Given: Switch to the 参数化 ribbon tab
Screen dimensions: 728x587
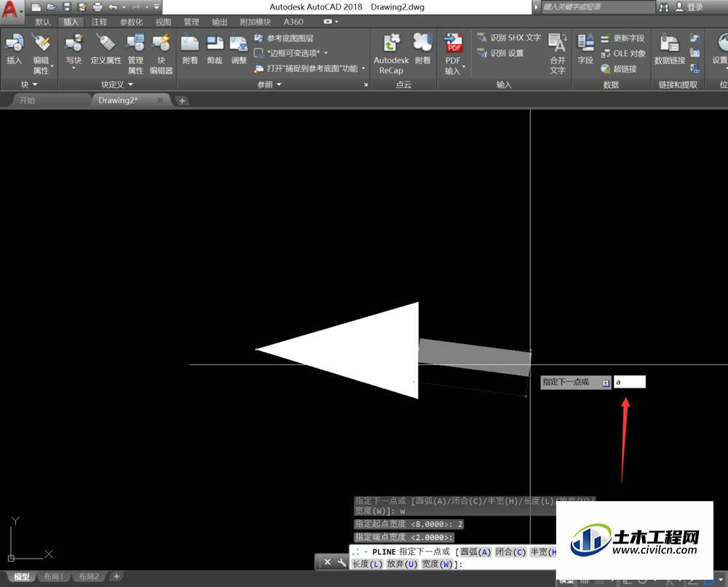Looking at the screenshot, I should click(x=131, y=22).
